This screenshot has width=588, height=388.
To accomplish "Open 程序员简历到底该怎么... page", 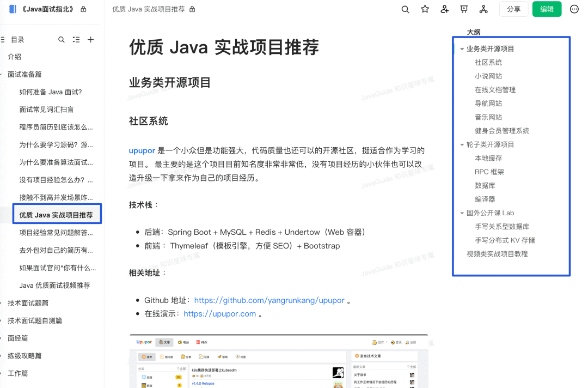I will [x=56, y=127].
